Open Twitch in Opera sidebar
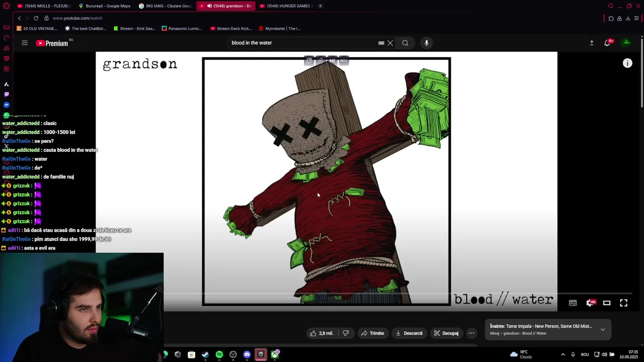Screen dimensions: 644x362 (x=6, y=94)
